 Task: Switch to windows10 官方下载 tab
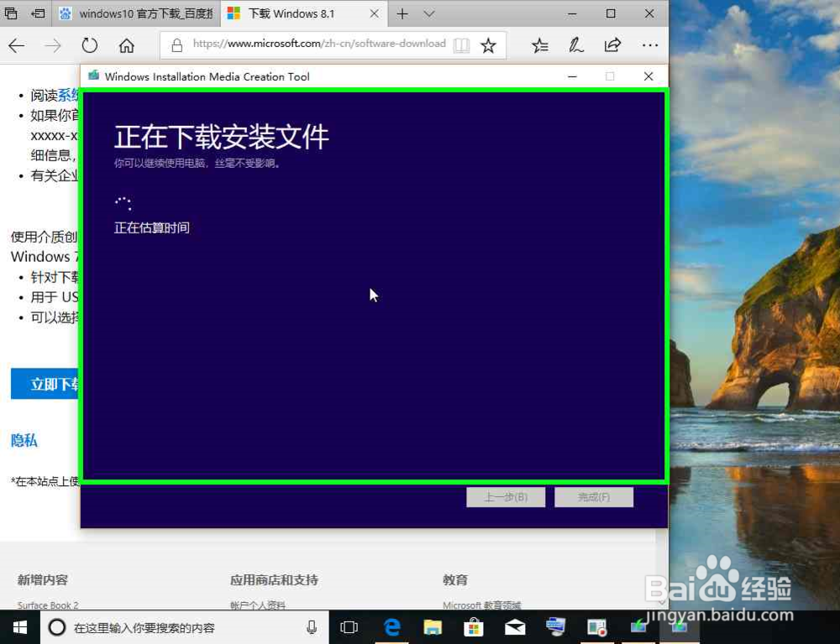coord(136,14)
